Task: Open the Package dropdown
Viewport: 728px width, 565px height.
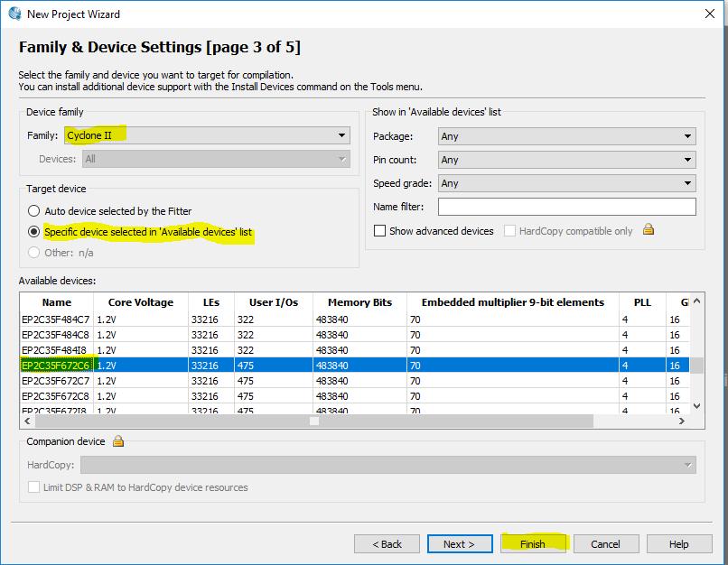Action: click(x=567, y=136)
